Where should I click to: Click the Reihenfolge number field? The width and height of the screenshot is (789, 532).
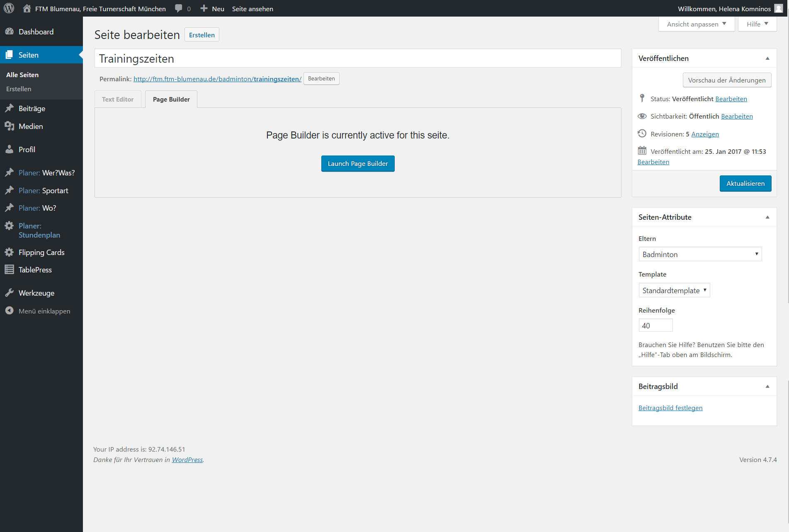[x=655, y=326]
